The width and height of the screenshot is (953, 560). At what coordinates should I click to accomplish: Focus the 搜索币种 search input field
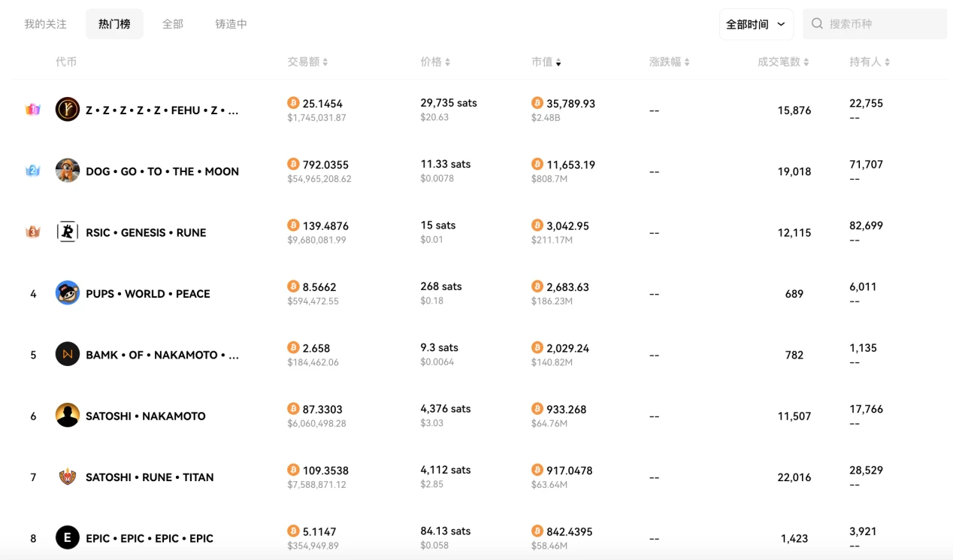883,24
